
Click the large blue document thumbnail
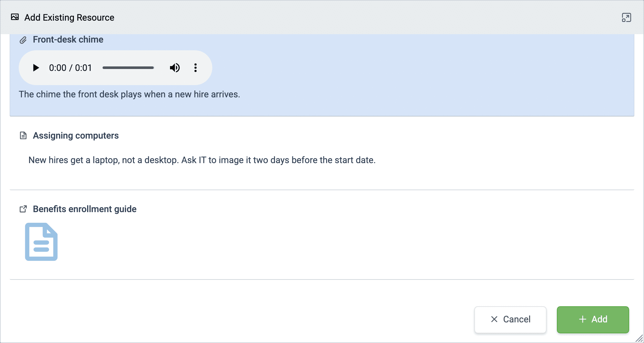point(41,242)
